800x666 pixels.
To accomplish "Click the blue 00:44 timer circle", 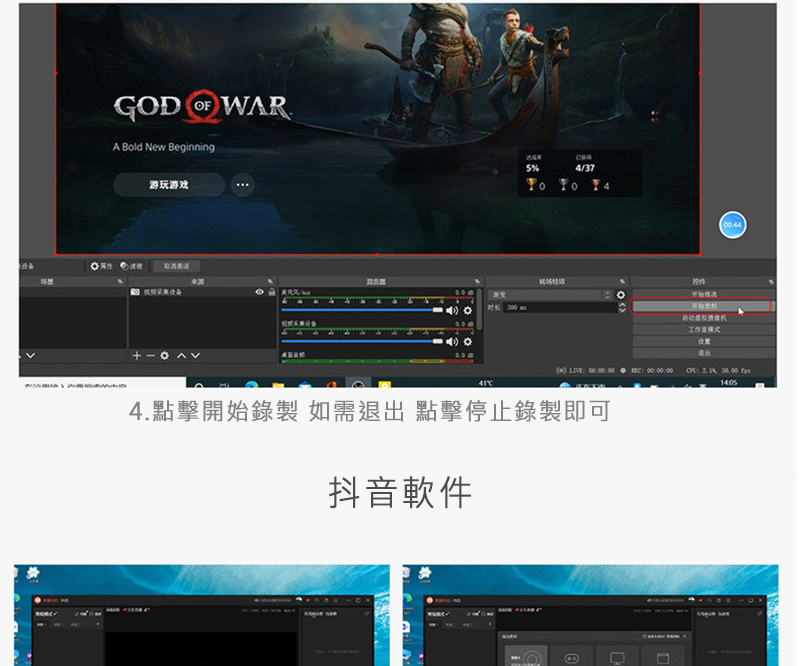I will 733,225.
